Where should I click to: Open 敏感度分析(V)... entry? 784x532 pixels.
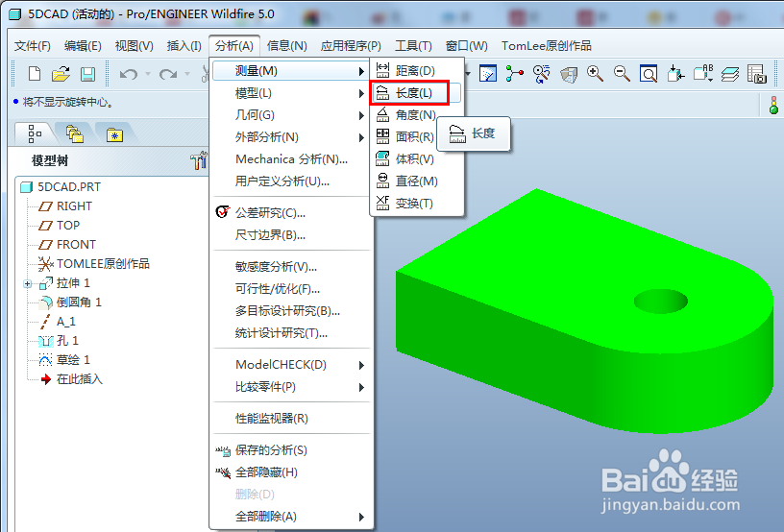coord(291,267)
